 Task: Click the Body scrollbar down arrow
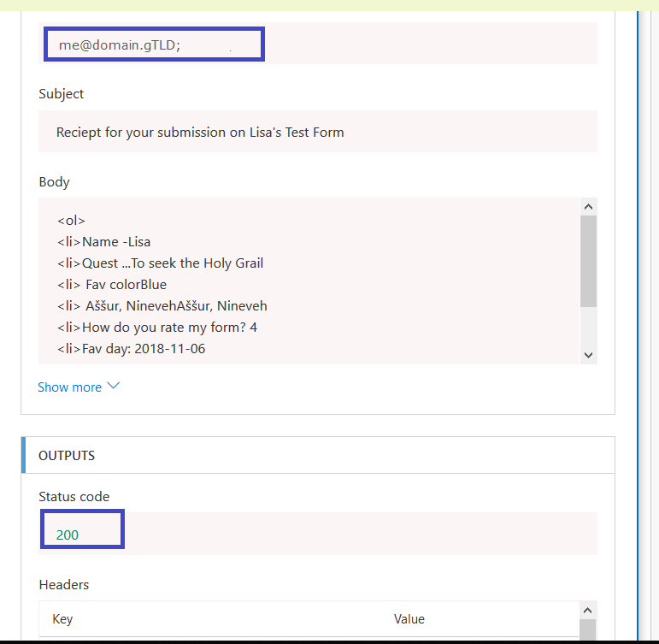[x=587, y=355]
